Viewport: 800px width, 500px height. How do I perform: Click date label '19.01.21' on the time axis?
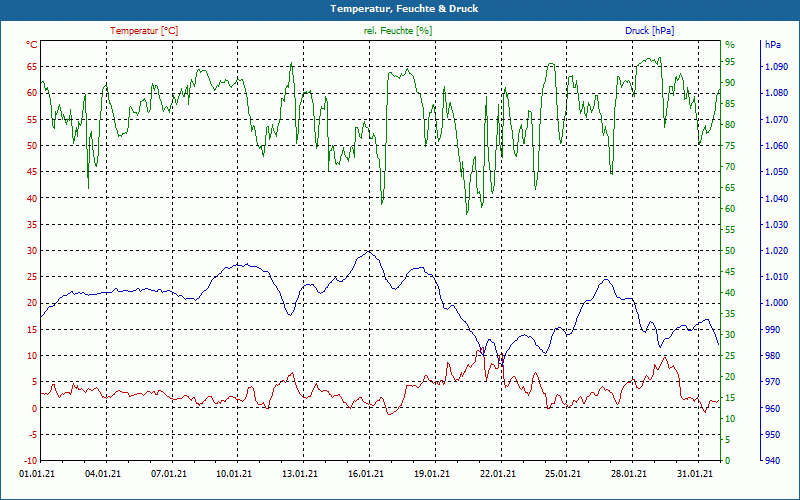coord(432,474)
